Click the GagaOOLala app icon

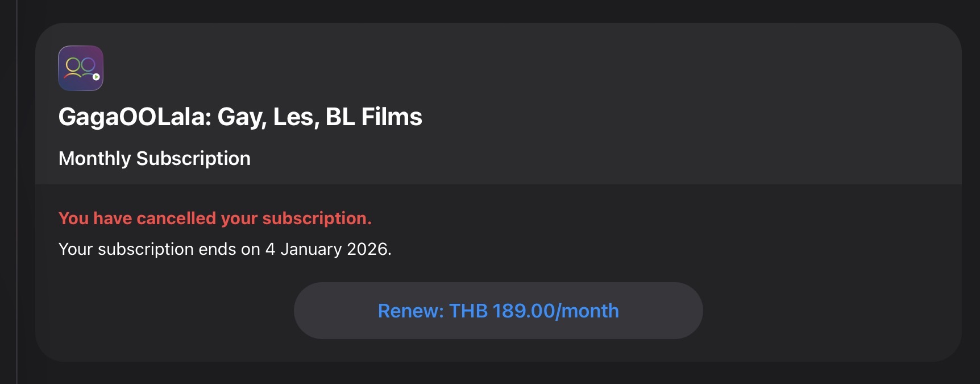point(81,68)
